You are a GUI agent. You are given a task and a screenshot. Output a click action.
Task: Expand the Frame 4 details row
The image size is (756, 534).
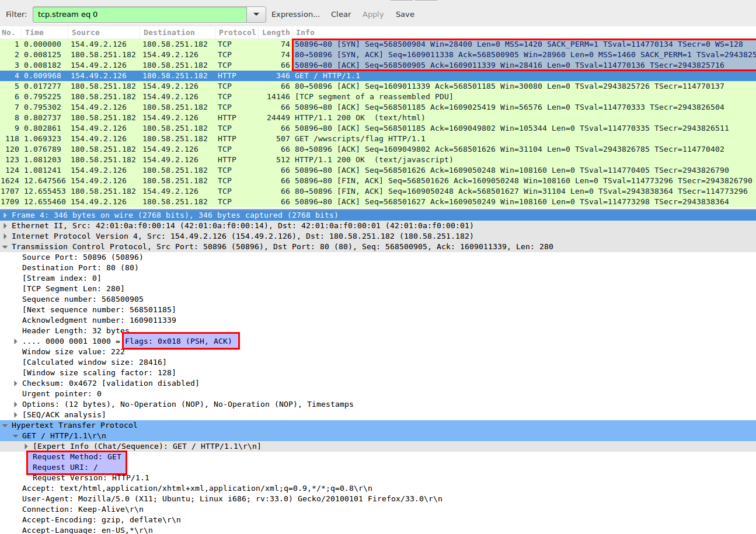coord(5,215)
